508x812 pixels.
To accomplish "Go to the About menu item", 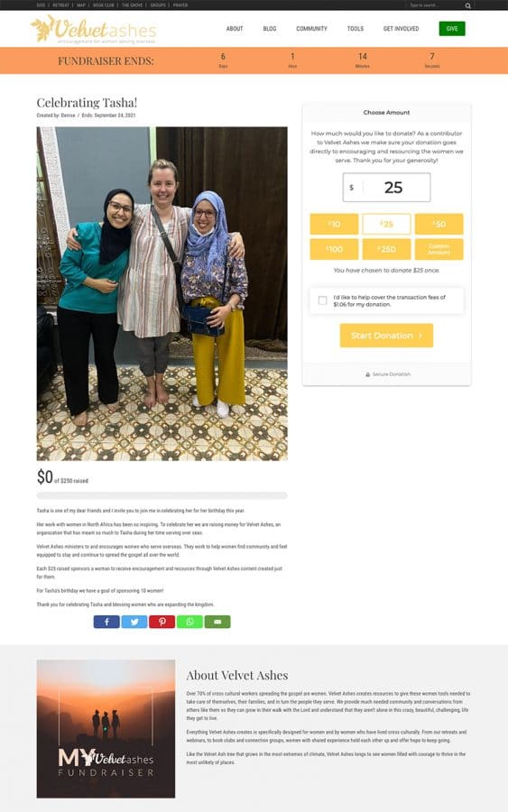I will tap(235, 29).
